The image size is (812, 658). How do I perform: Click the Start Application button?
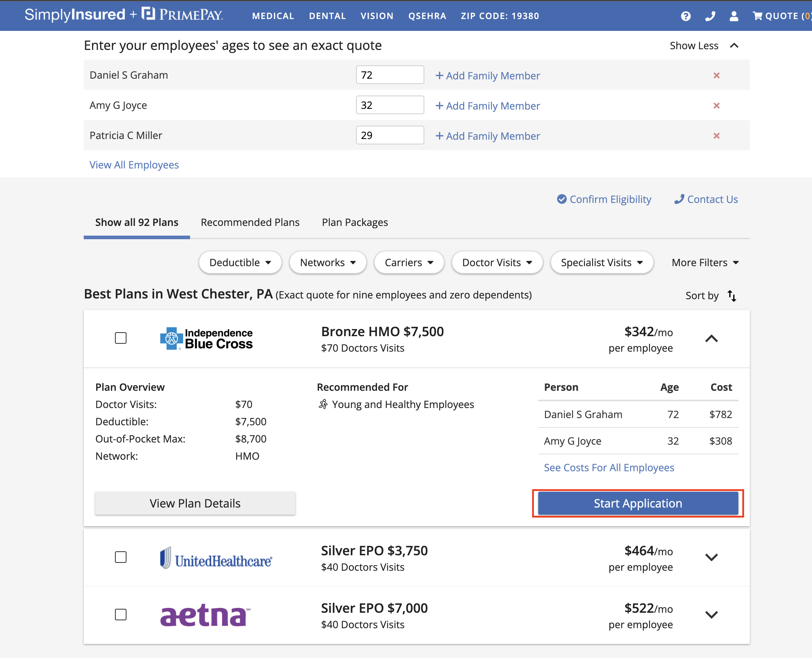[638, 503]
